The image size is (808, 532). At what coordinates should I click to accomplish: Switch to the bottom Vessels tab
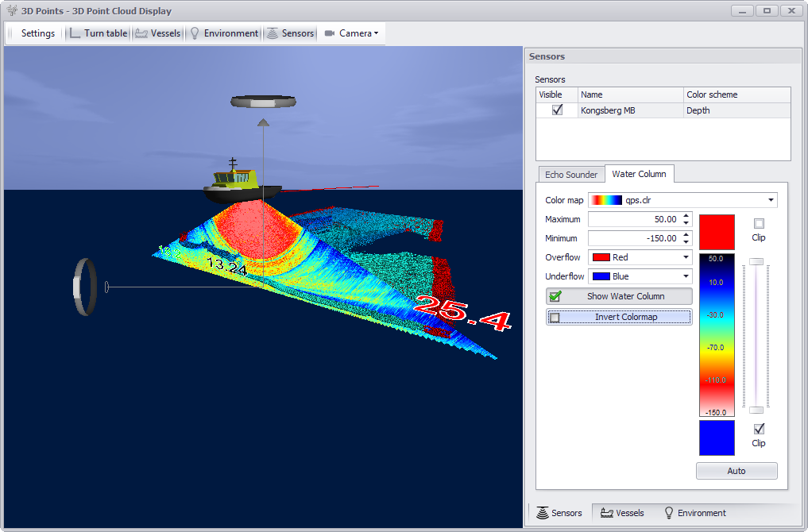point(622,513)
